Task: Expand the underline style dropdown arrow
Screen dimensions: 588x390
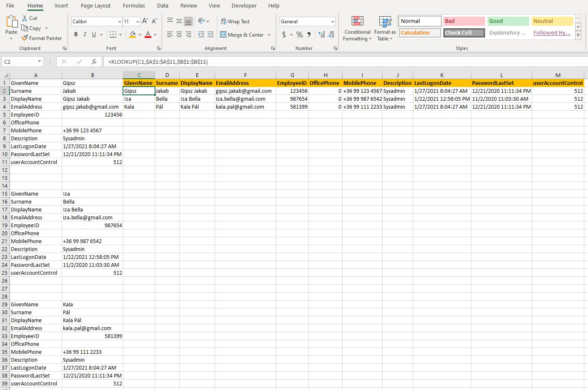Action: coord(101,35)
